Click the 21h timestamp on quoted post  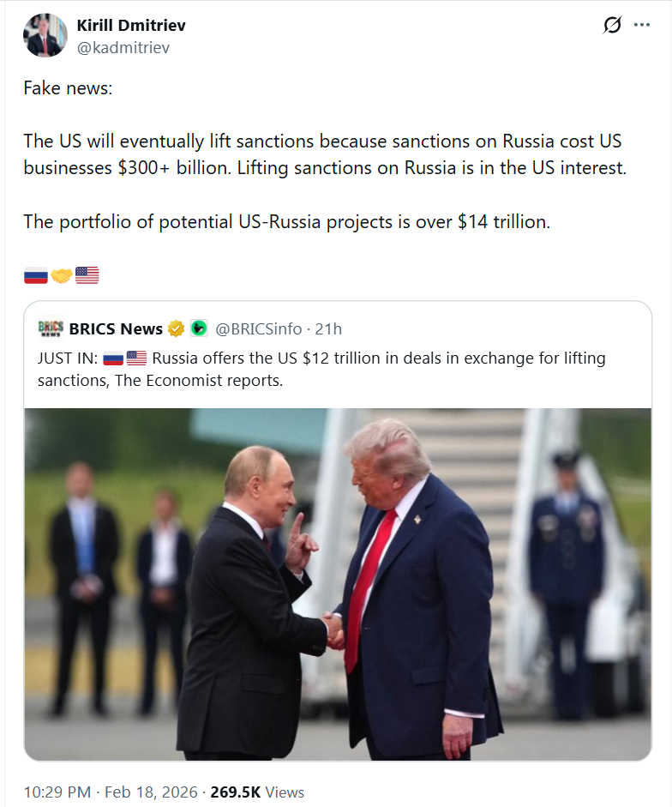tap(327, 328)
